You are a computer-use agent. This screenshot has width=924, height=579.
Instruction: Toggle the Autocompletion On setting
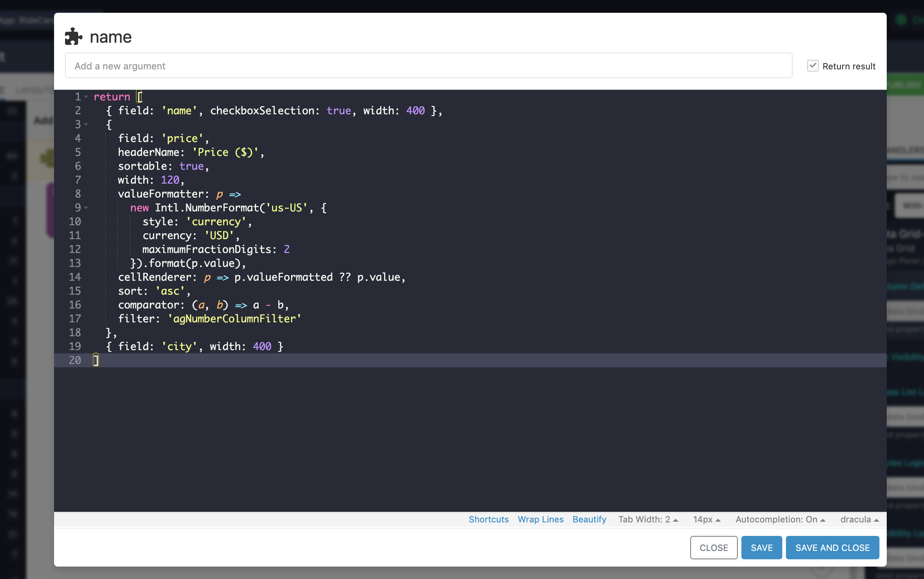click(x=780, y=519)
